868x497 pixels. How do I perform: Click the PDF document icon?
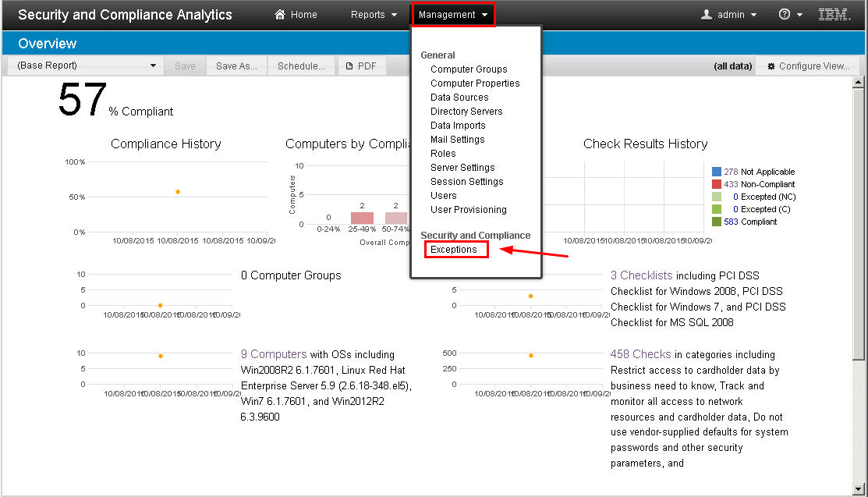(x=349, y=66)
